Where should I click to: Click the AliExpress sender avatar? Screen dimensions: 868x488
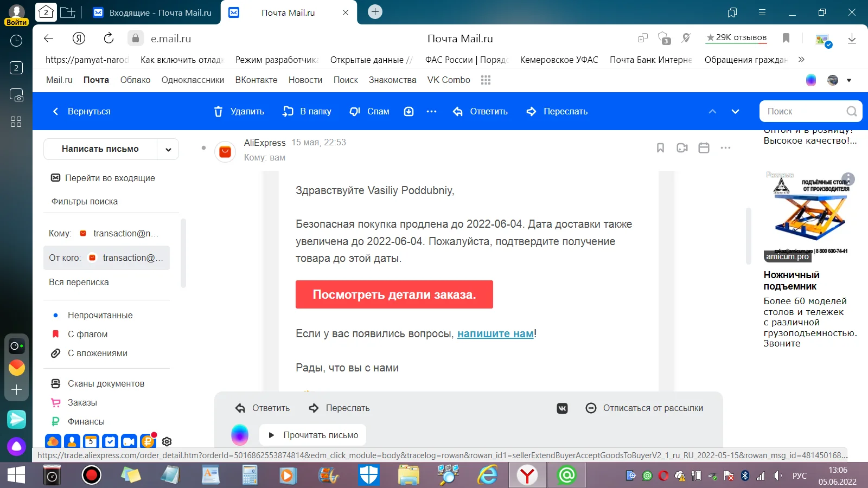coord(225,152)
